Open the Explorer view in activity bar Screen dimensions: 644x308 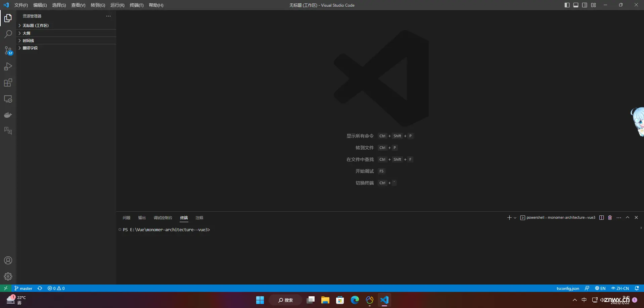8,18
